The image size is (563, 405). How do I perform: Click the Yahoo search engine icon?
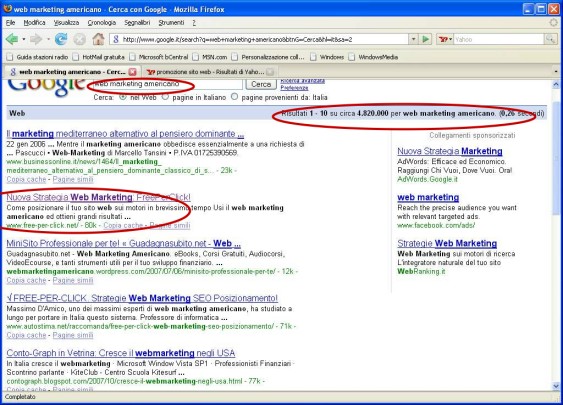442,39
